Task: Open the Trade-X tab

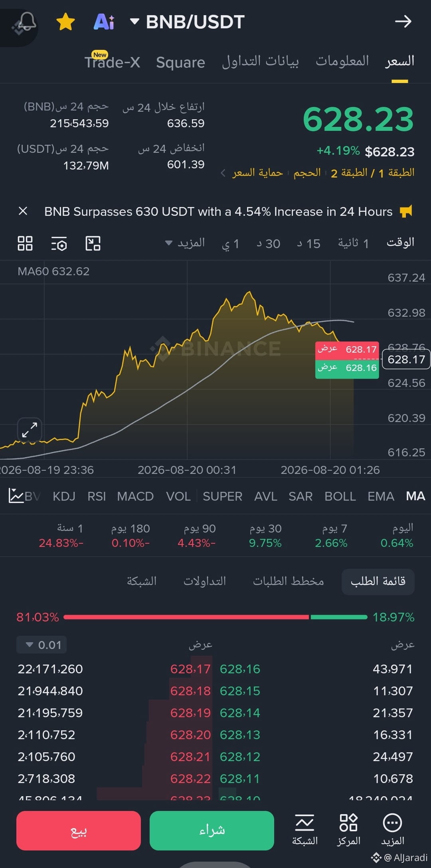Action: tap(112, 62)
